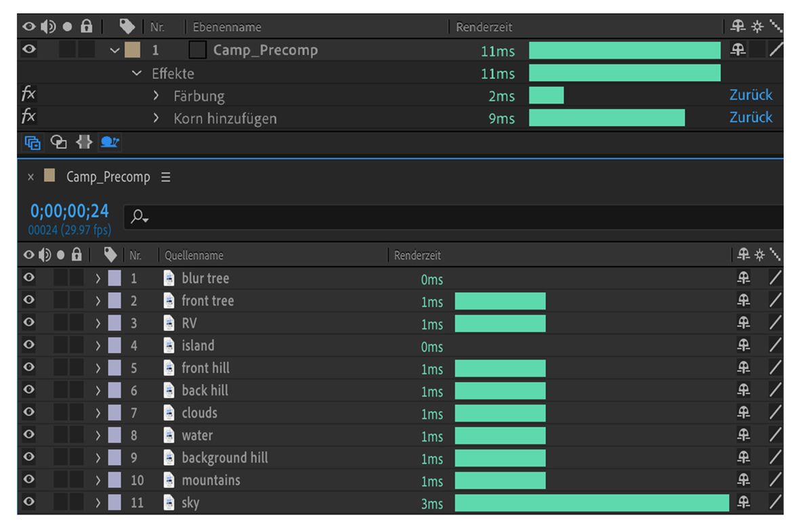Click the Transfer Controls pane icon
This screenshot has height=532, width=798.
pyautogui.click(x=59, y=143)
